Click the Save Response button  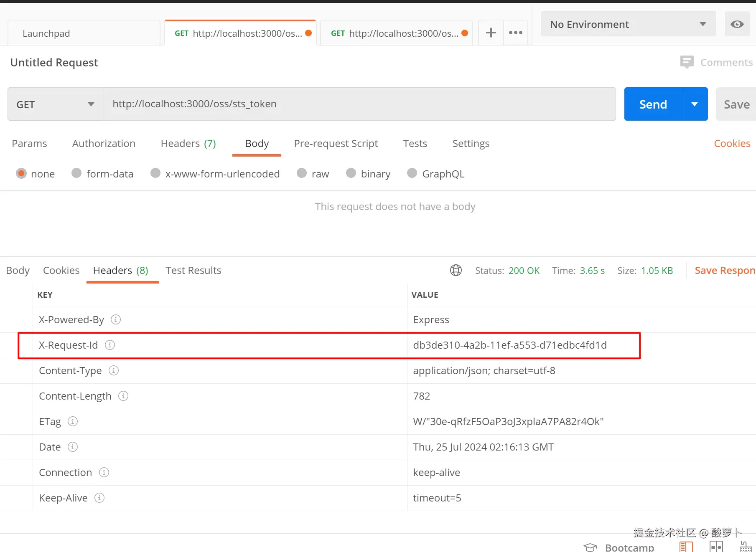(725, 271)
